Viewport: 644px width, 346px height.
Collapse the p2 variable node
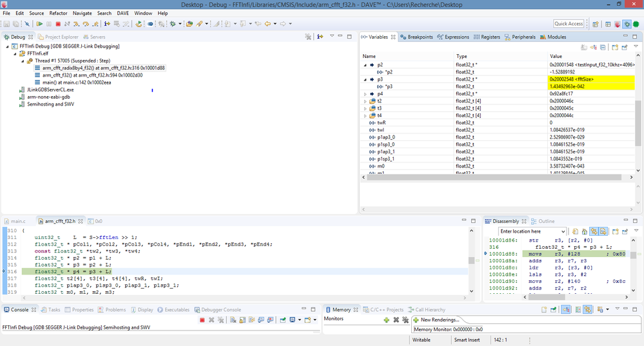[x=365, y=65]
